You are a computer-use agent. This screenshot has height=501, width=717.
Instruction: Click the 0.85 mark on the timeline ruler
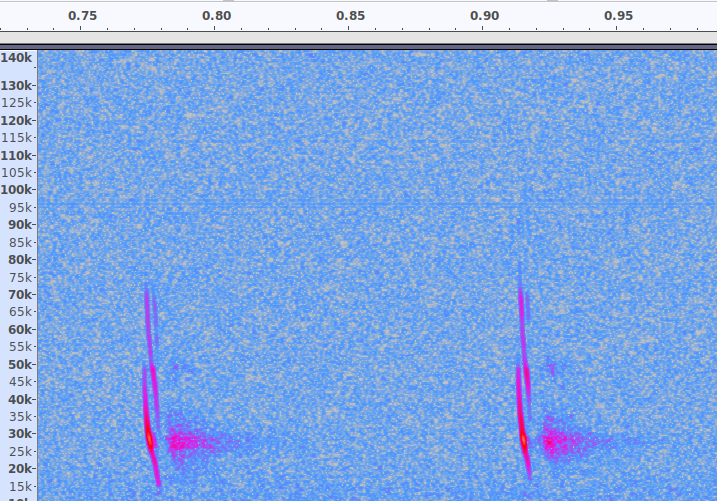[x=350, y=16]
